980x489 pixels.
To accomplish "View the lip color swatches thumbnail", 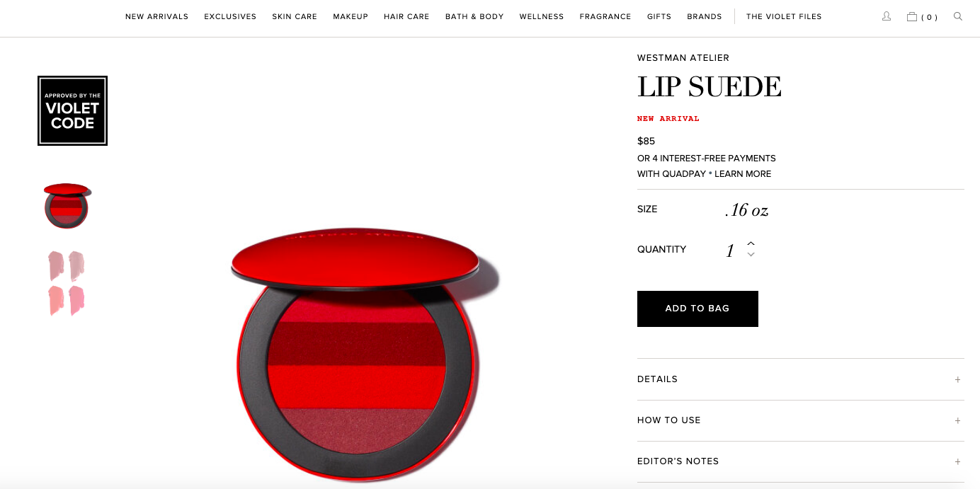I will point(67,283).
